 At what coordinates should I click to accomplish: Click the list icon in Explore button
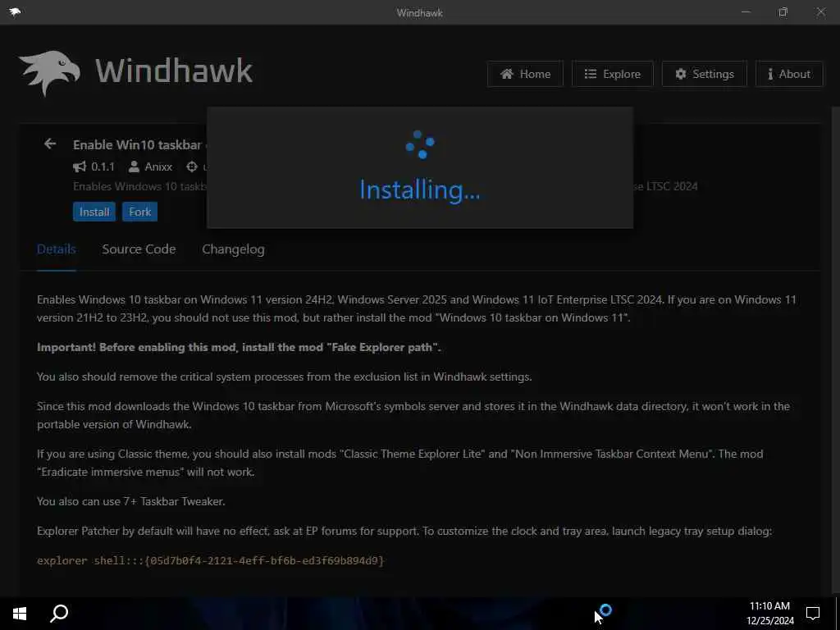click(590, 73)
